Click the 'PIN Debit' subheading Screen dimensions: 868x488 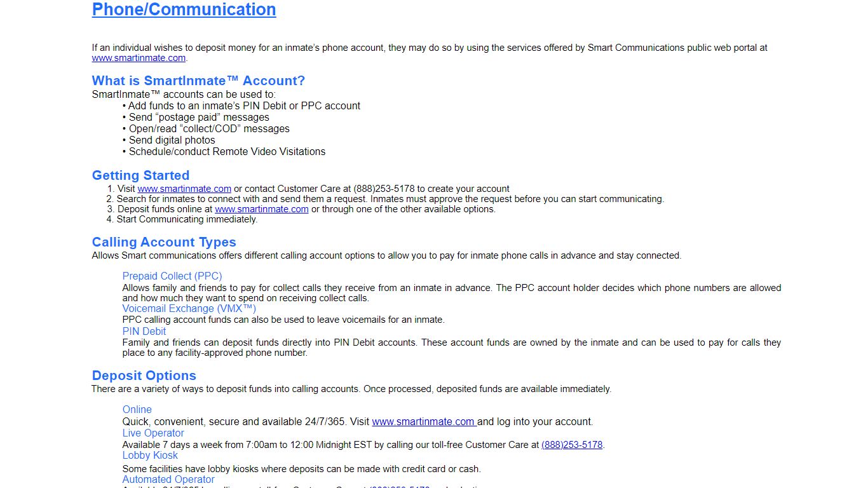144,331
